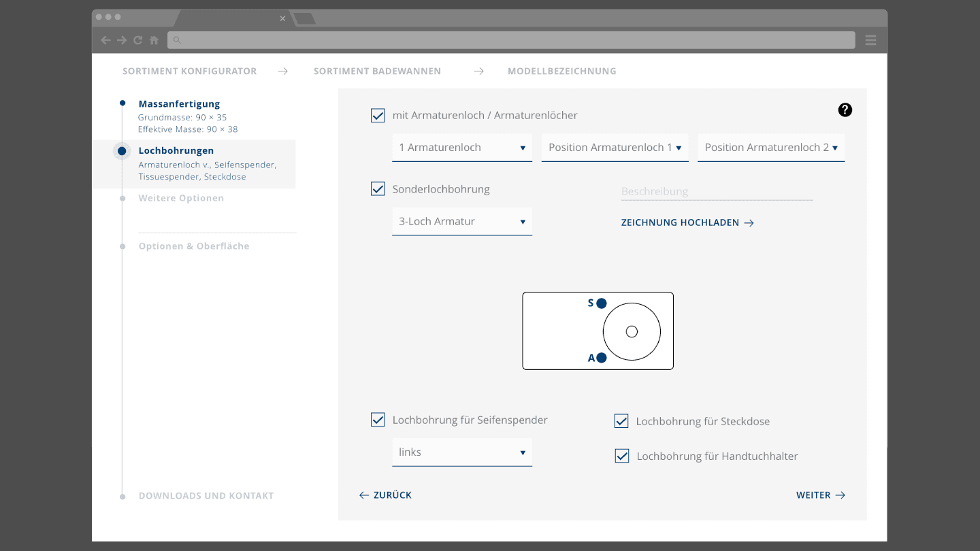The height and width of the screenshot is (551, 980).
Task: Disable Lochbohrung für Steckdose checkbox
Action: 621,421
